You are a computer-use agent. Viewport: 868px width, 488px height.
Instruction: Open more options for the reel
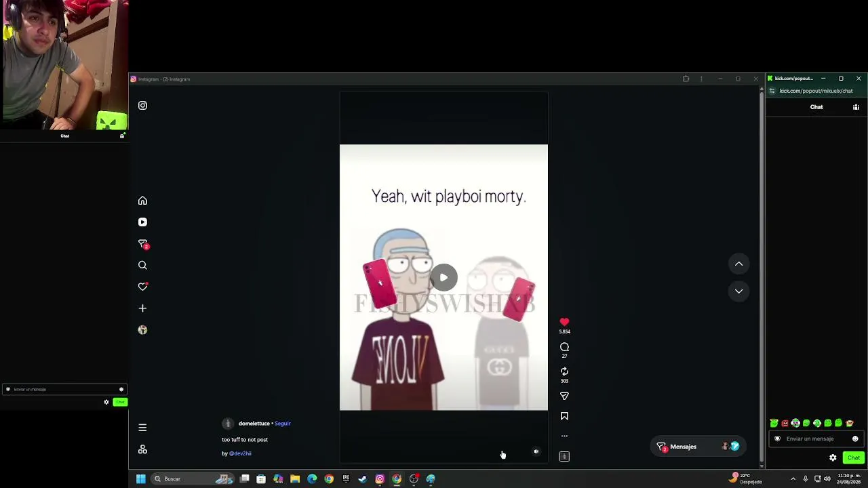564,436
